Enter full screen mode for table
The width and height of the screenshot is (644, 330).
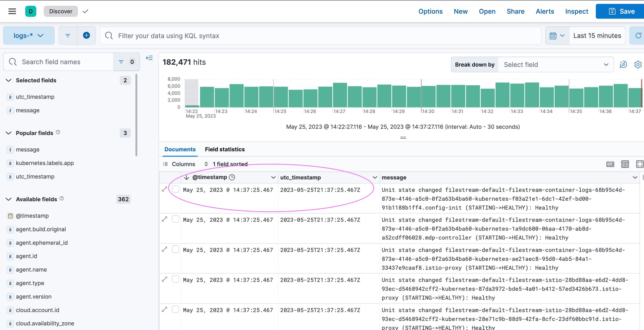(640, 164)
